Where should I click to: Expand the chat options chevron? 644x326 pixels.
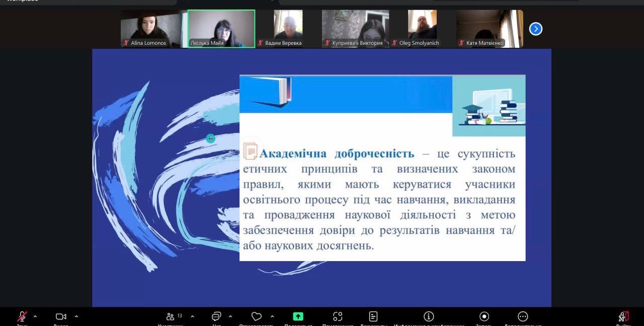click(x=230, y=316)
